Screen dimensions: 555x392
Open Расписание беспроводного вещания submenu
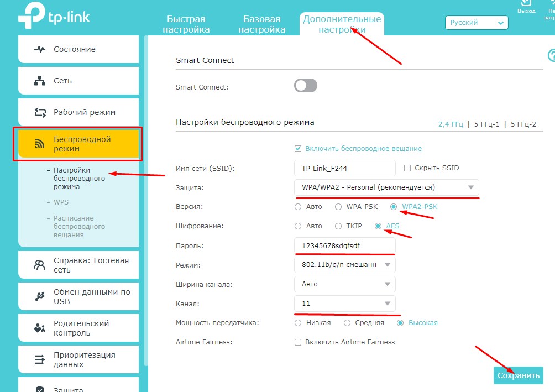pyautogui.click(x=79, y=226)
